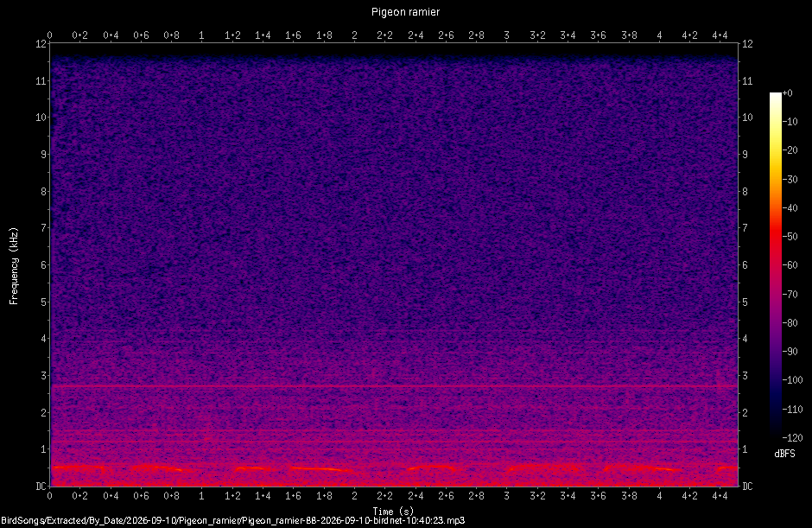Viewport: 812px width, 528px height.
Task: Click the "2" tick on the left frequency axis
Action: [x=43, y=413]
